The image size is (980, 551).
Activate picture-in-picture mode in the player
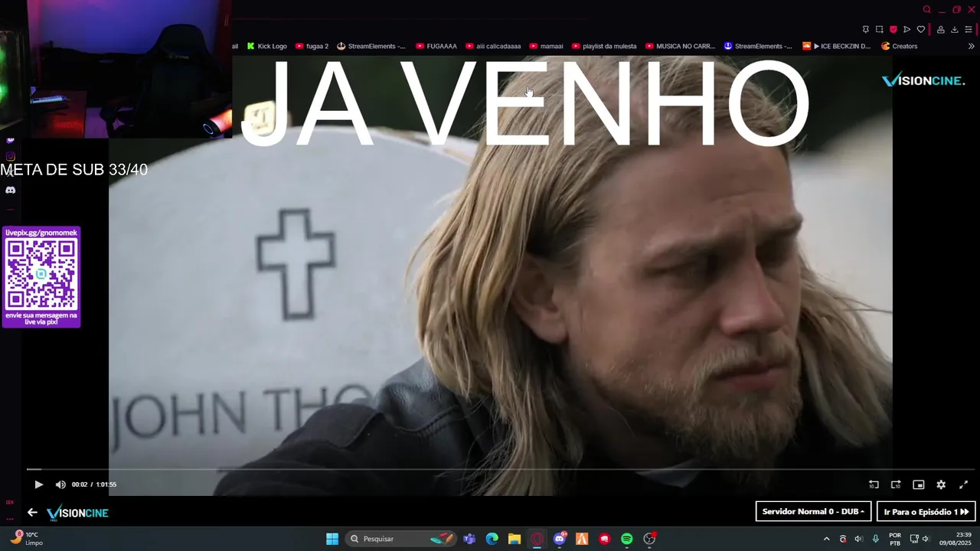[919, 484]
